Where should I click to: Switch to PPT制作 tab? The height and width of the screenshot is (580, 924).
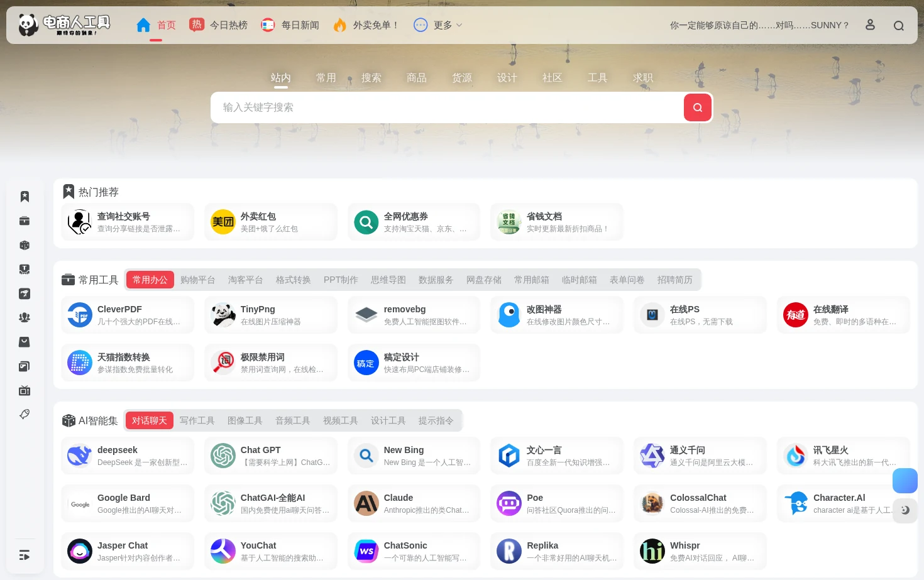(341, 280)
